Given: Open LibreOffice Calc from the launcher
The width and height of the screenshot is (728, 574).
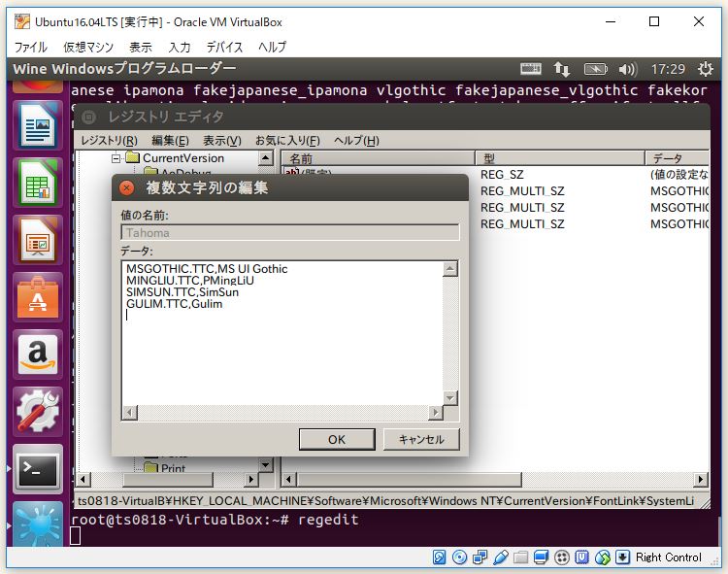Looking at the screenshot, I should pos(38,183).
